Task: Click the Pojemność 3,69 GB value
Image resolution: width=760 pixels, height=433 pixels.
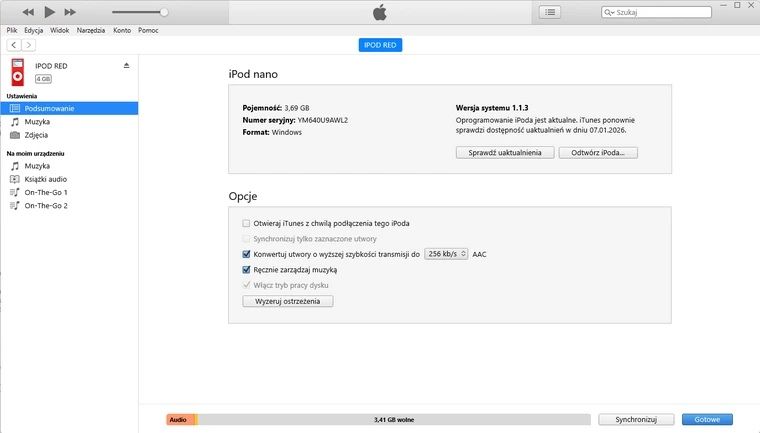Action: point(297,108)
